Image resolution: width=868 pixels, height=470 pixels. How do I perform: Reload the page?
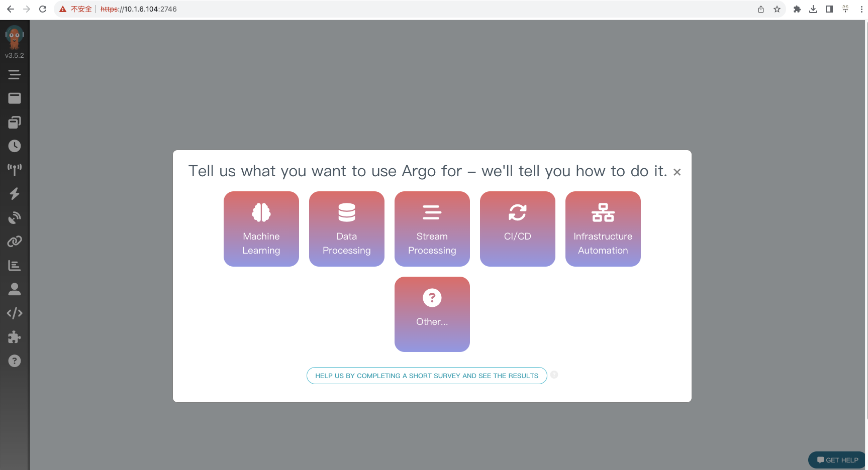coord(43,9)
